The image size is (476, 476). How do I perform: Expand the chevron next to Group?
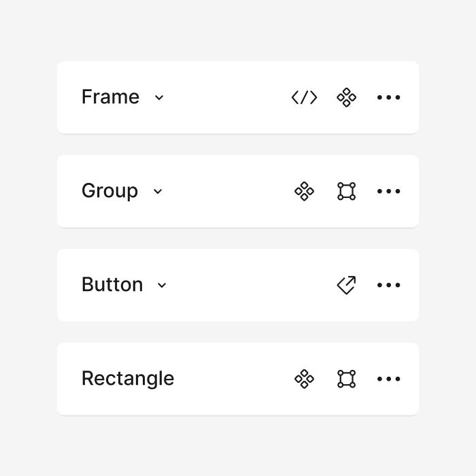coord(158,192)
